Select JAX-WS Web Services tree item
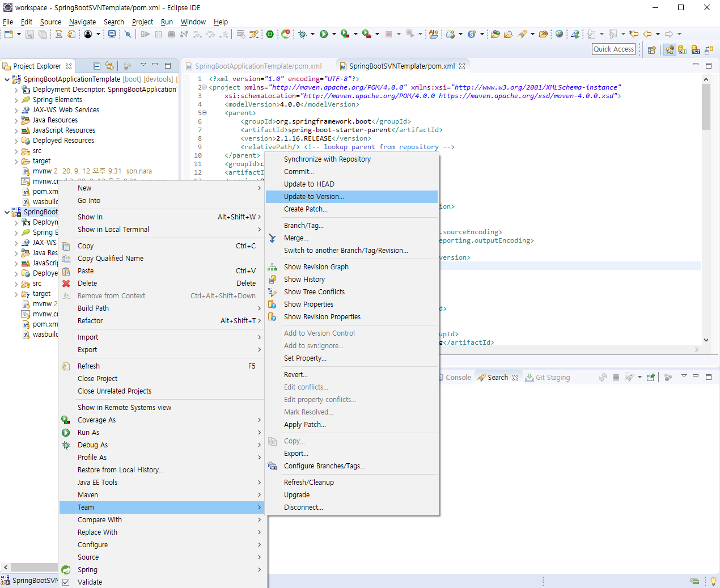720x588 pixels. click(x=66, y=110)
